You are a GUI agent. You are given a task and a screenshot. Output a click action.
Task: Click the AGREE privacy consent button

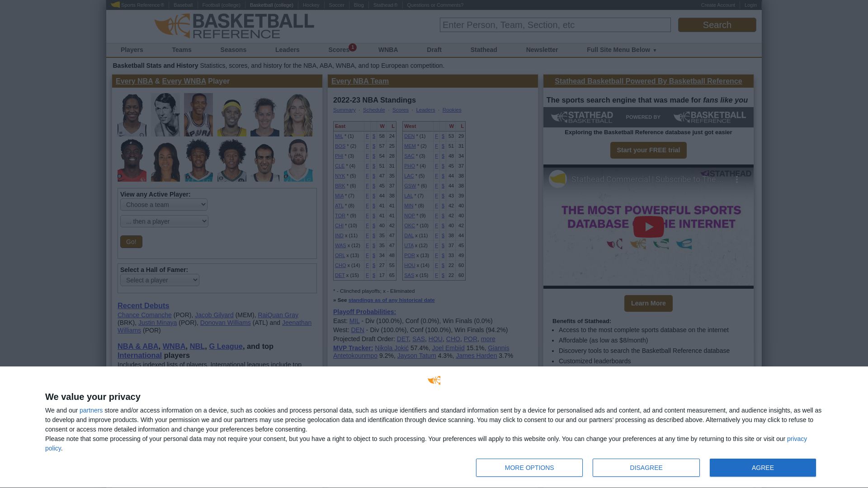763,467
